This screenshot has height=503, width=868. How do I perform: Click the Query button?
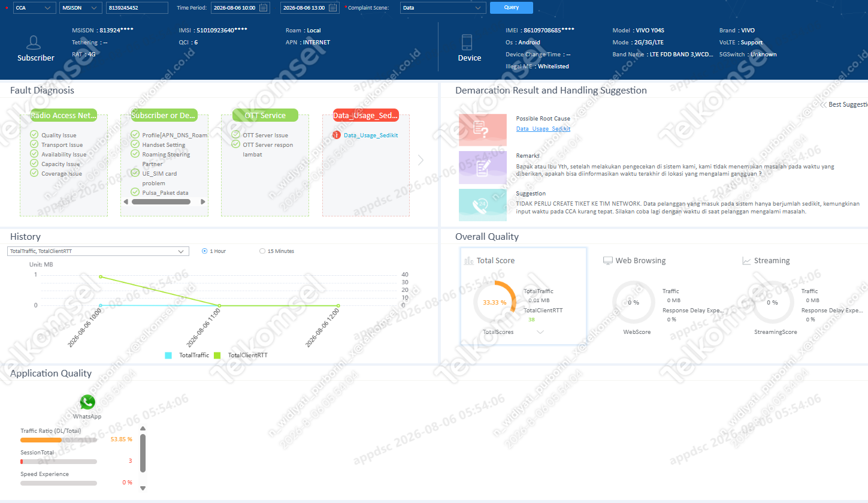(511, 8)
